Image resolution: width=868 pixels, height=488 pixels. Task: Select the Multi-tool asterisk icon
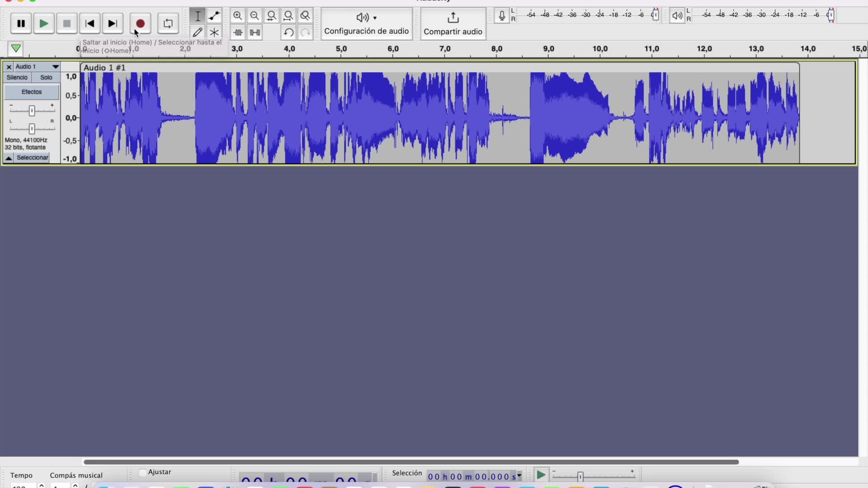pyautogui.click(x=214, y=33)
